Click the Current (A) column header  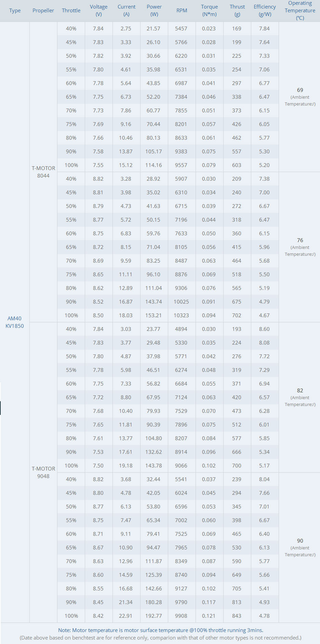point(126,11)
